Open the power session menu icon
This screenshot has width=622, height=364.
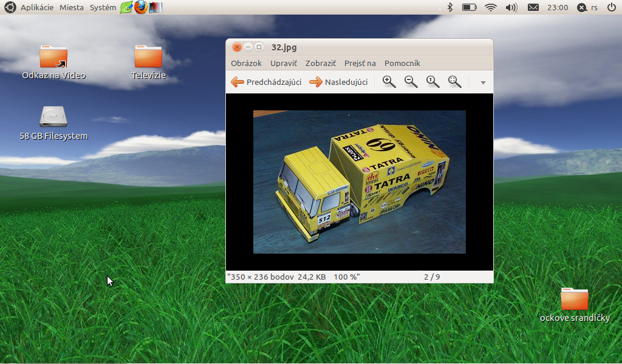611,7
